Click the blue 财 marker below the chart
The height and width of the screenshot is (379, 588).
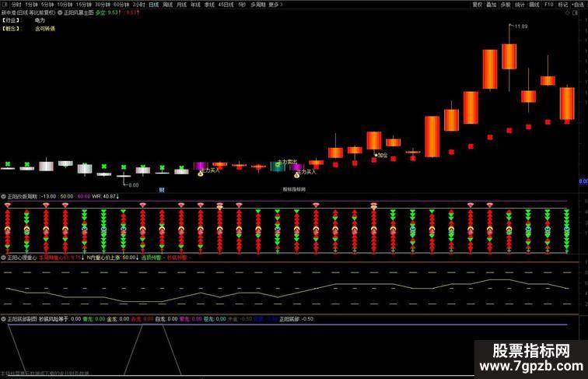click(162, 190)
